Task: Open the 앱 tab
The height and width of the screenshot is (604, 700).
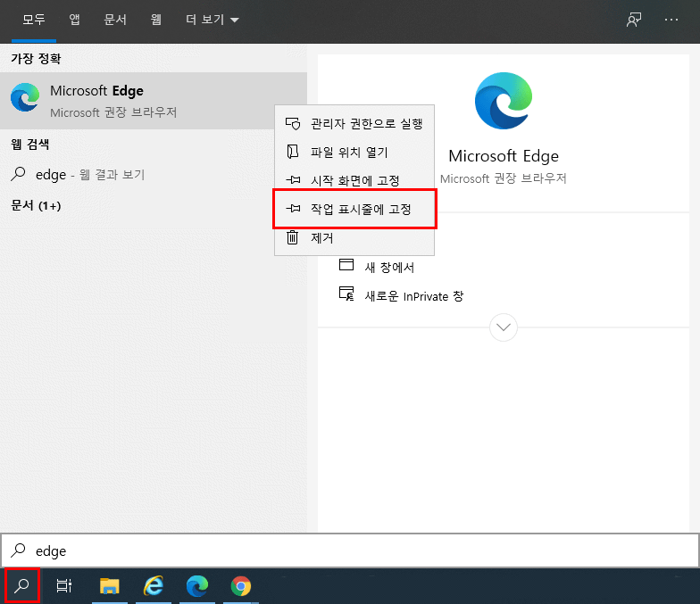Action: pos(74,20)
